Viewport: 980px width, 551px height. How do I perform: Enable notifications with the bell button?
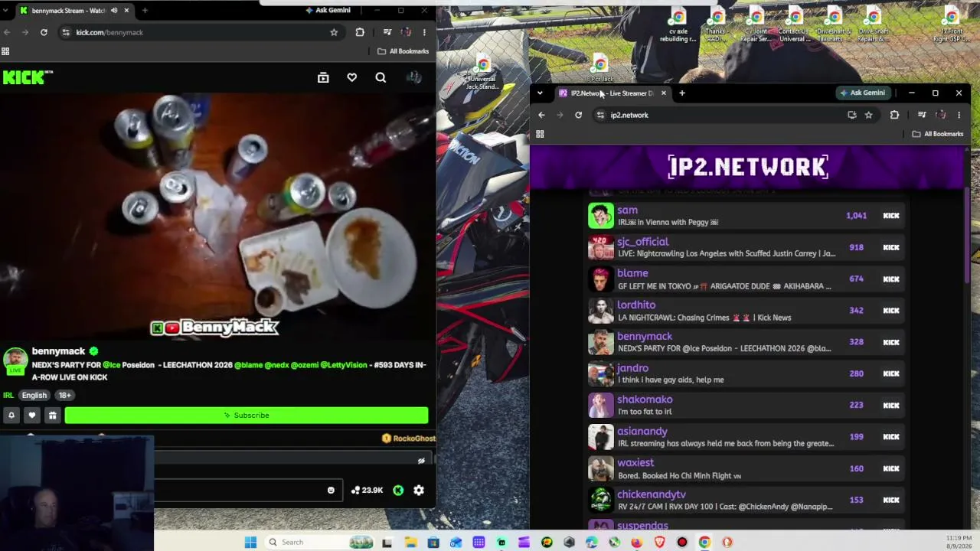coord(11,415)
